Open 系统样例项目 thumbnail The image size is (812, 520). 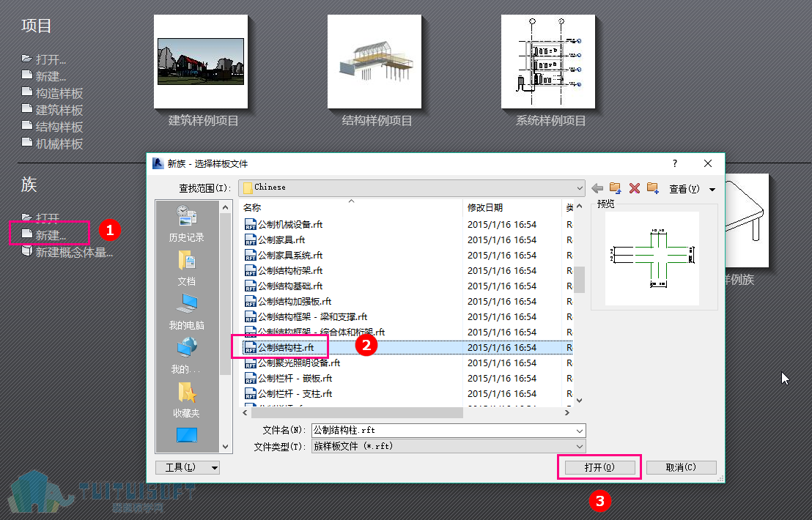[548, 62]
